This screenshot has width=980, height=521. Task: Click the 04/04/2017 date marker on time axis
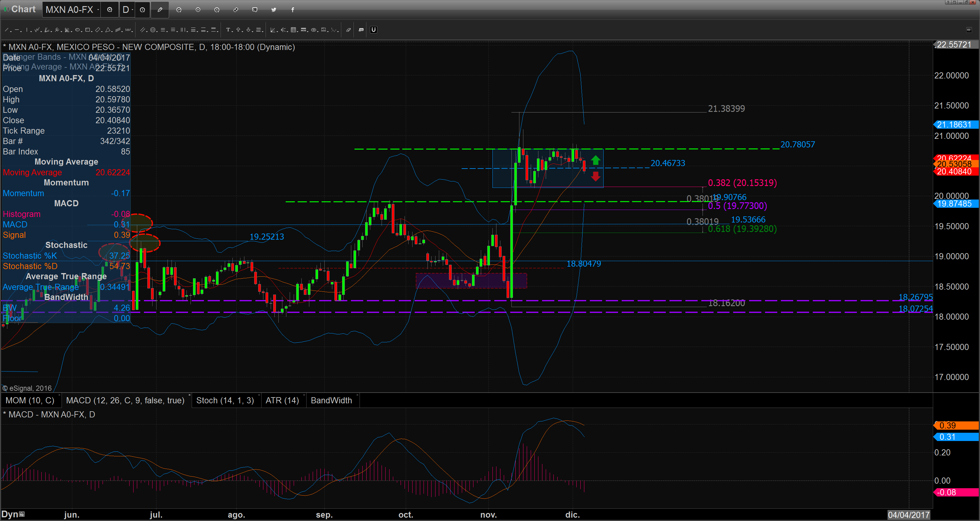pos(908,515)
